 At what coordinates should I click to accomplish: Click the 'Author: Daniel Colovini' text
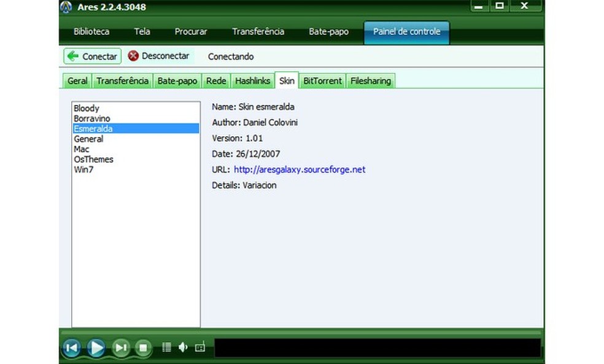pos(255,123)
